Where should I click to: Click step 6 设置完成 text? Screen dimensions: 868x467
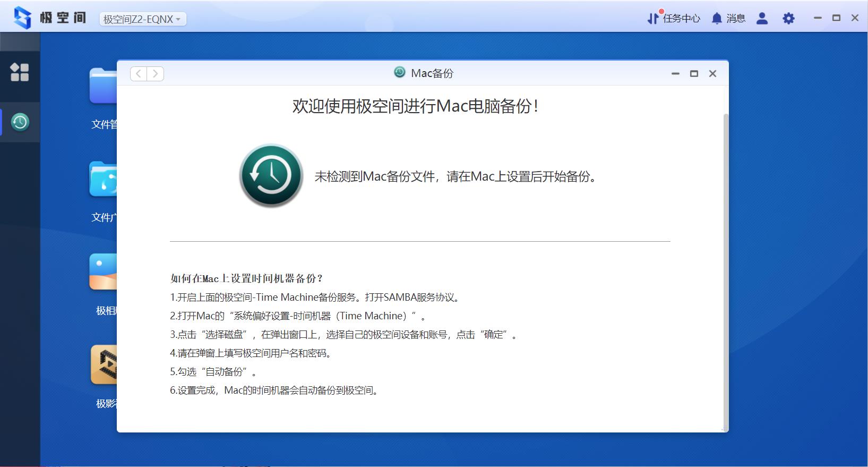(x=275, y=390)
